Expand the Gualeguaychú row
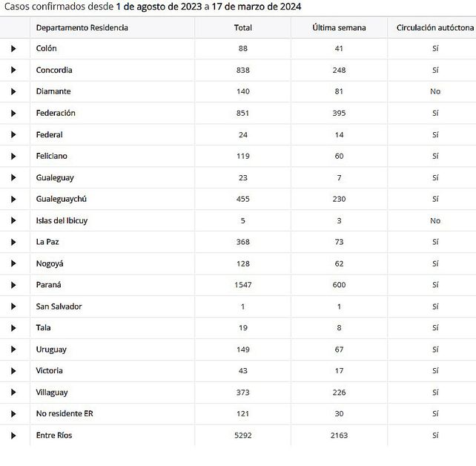This screenshot has width=476, height=466. (13, 199)
